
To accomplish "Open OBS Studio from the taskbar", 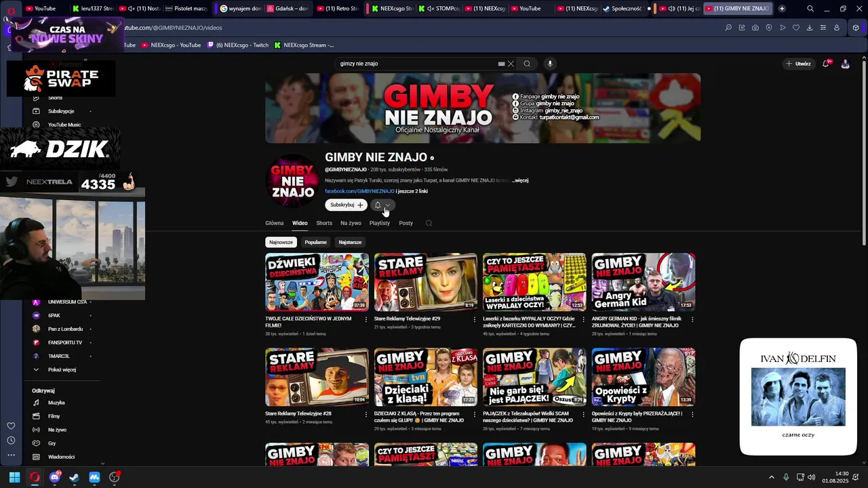I will coord(114,477).
